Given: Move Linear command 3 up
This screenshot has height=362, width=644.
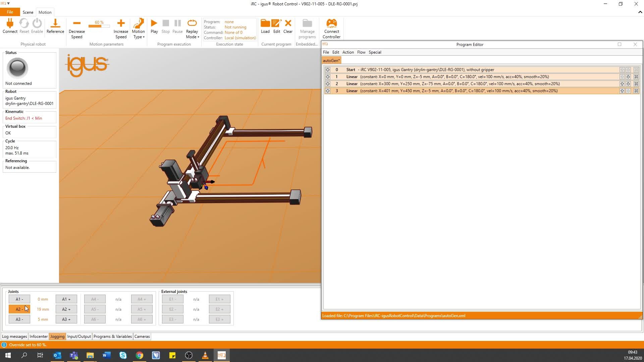Looking at the screenshot, I should (622, 91).
